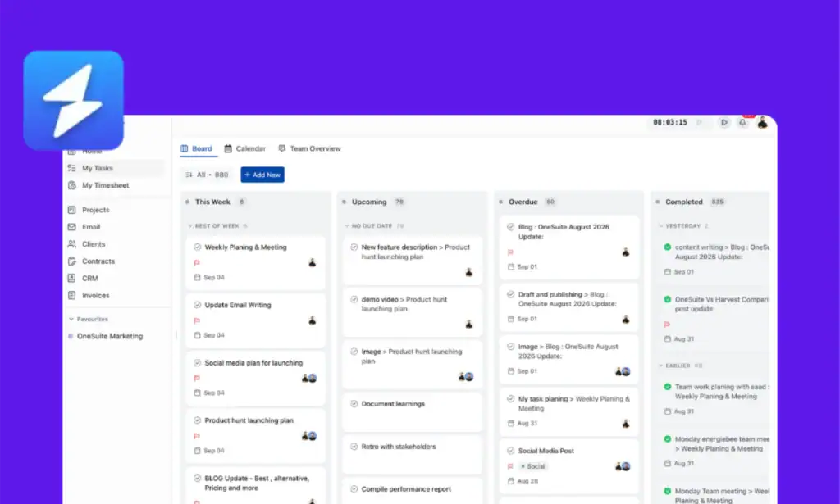Open Team work planing with saad task
The image size is (840, 504).
(x=715, y=398)
